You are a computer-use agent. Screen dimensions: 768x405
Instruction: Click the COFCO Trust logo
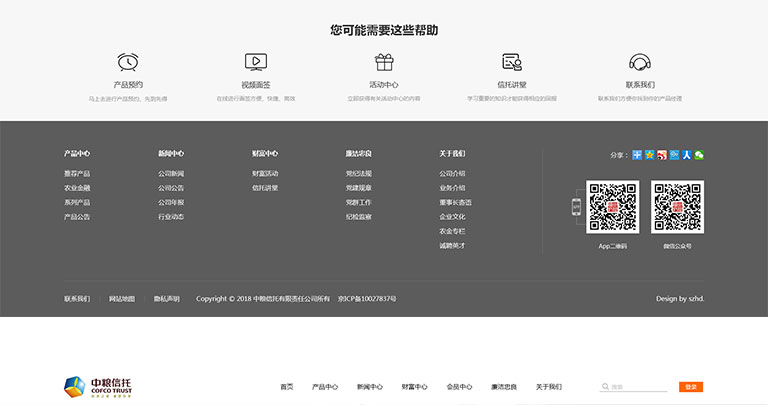[x=98, y=386]
